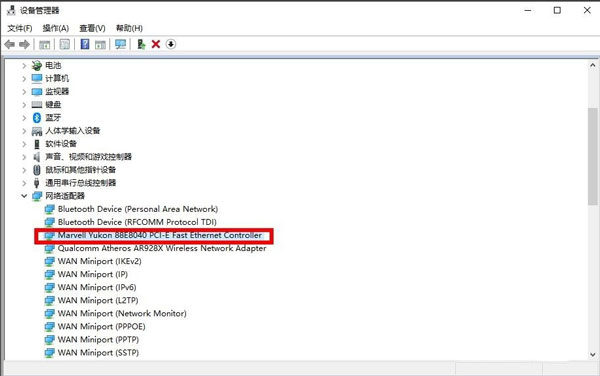Collapse the 网络适配器 category

pyautogui.click(x=24, y=196)
